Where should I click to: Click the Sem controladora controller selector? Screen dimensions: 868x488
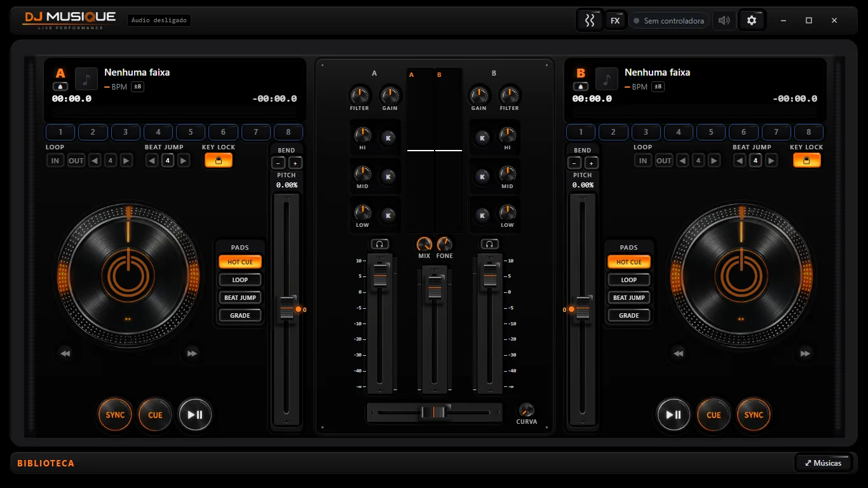click(x=668, y=20)
